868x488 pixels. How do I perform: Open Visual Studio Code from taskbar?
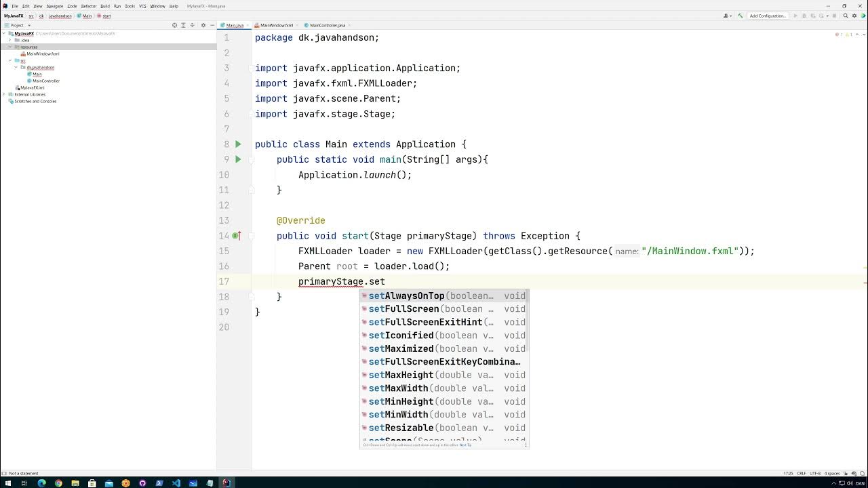[x=176, y=483]
